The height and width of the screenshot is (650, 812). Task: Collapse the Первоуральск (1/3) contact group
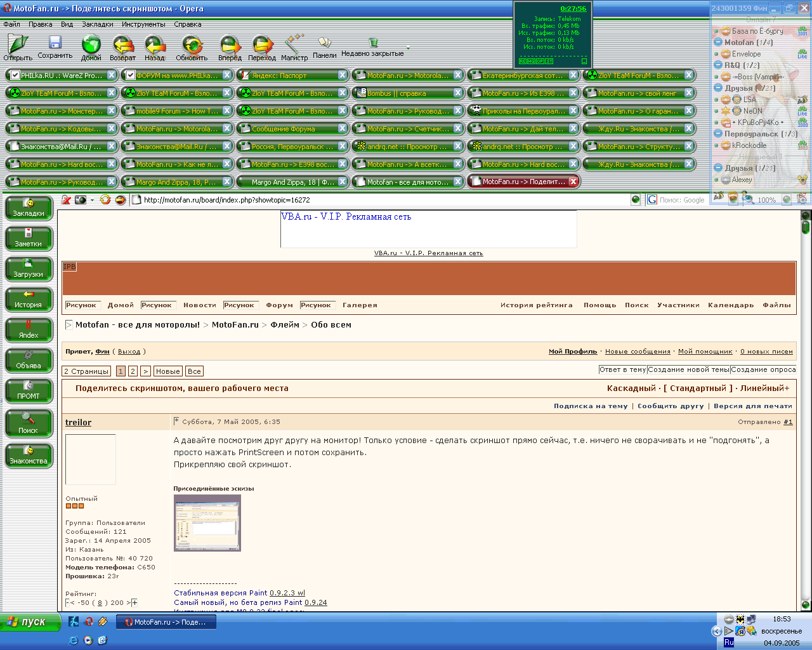coord(718,134)
